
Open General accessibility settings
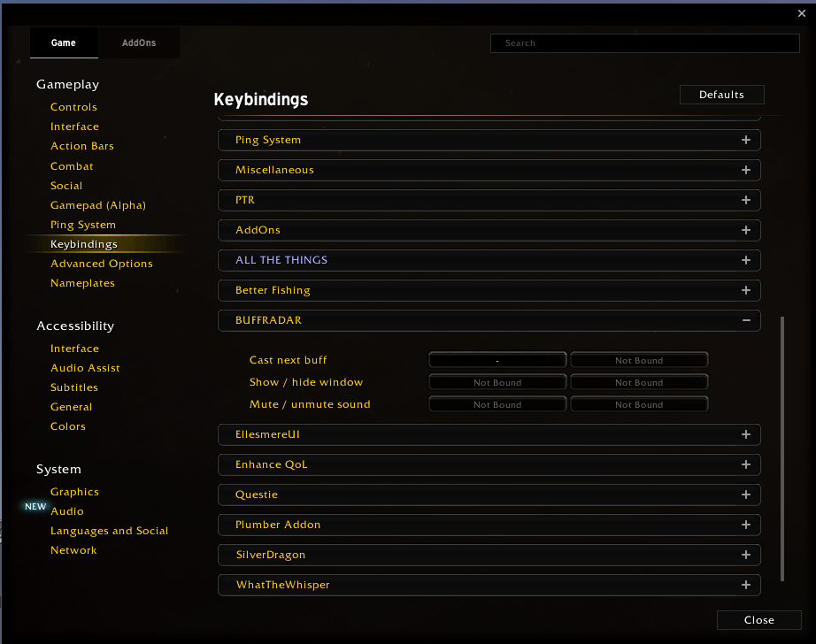click(71, 407)
